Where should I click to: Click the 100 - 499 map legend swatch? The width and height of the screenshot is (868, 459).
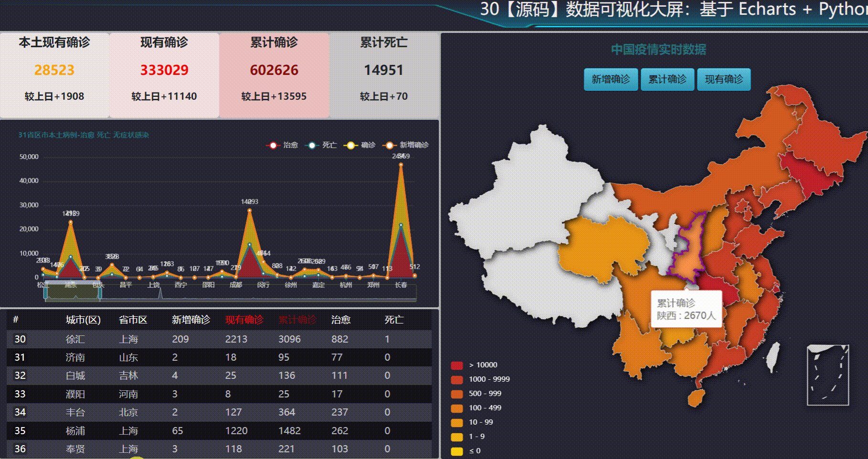[x=456, y=407]
